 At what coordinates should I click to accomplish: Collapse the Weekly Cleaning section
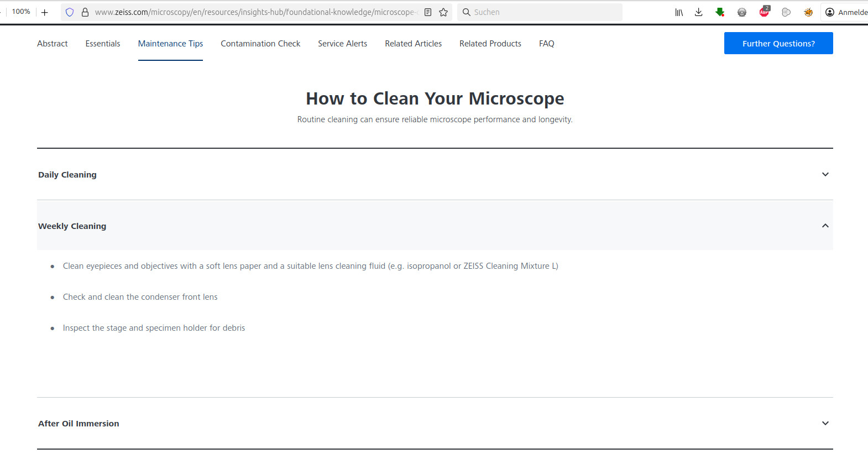click(825, 226)
